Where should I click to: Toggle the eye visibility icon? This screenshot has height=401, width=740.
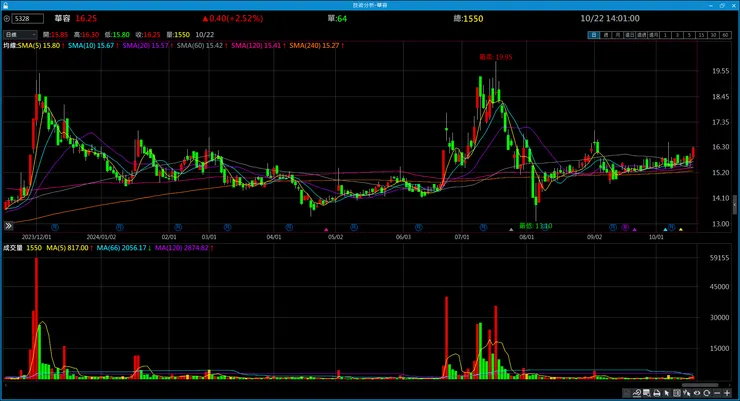pyautogui.click(x=697, y=393)
